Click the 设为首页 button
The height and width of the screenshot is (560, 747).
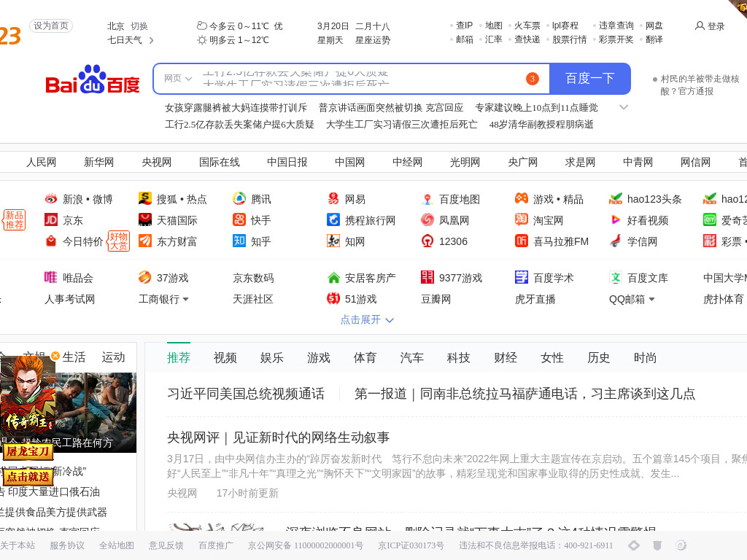51,26
